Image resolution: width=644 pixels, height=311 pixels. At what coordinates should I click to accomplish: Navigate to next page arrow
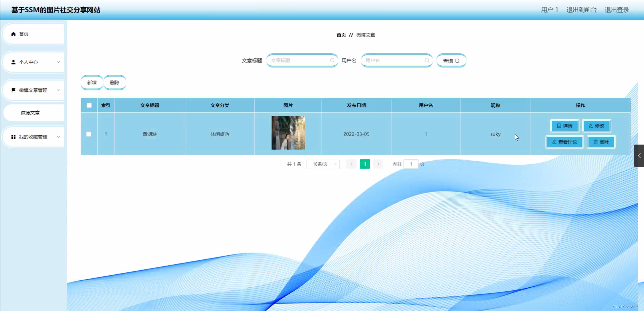(x=378, y=164)
